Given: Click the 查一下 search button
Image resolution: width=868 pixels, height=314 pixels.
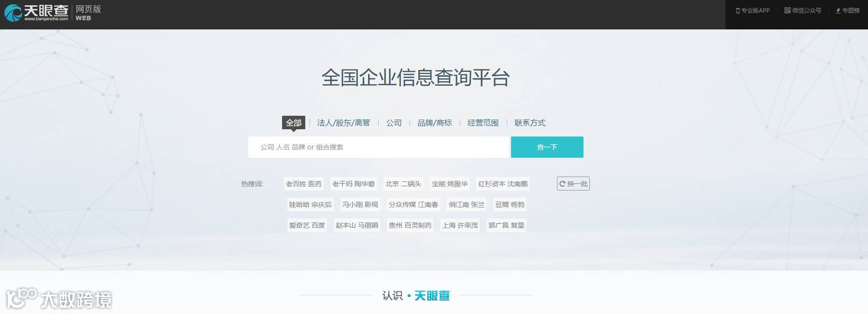Looking at the screenshot, I should (x=547, y=147).
